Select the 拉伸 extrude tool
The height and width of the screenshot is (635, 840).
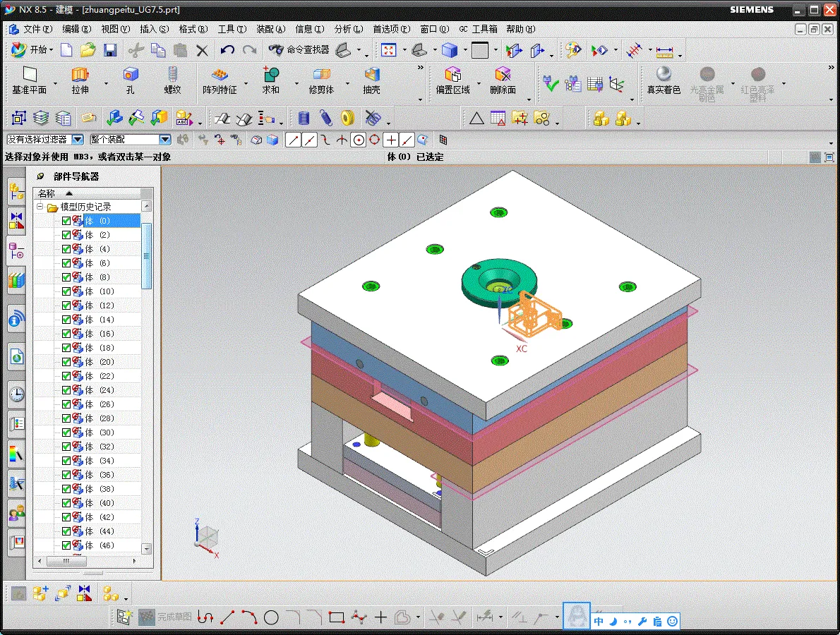(80, 80)
